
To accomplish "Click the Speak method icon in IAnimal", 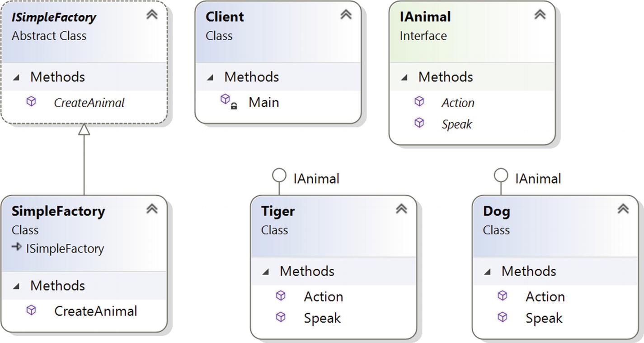I will tap(419, 123).
